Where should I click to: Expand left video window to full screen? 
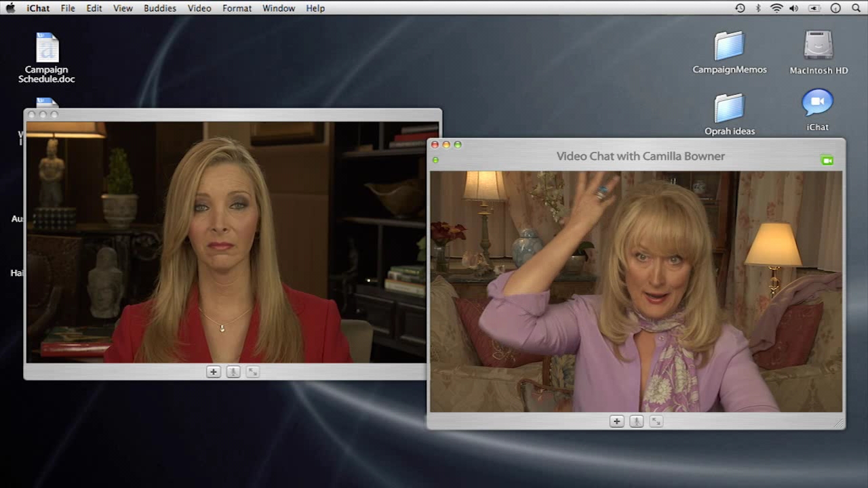(x=253, y=372)
